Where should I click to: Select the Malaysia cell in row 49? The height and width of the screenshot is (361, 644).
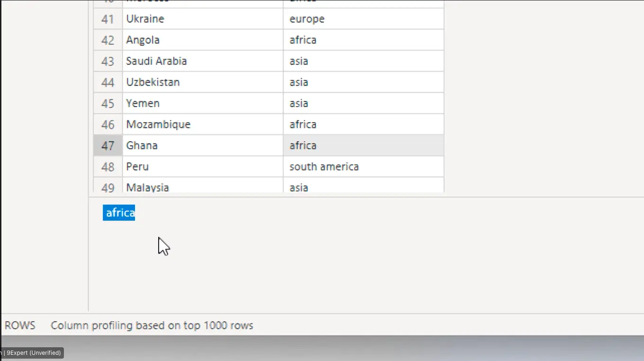(x=203, y=186)
